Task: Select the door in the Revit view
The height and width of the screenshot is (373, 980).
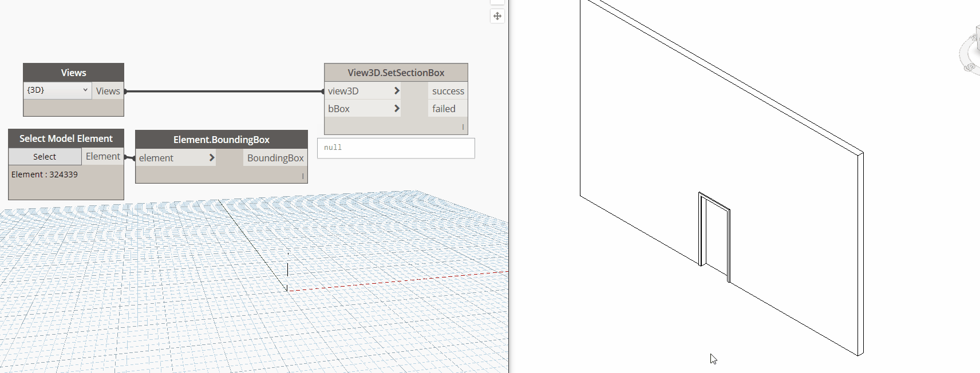Action: click(714, 235)
